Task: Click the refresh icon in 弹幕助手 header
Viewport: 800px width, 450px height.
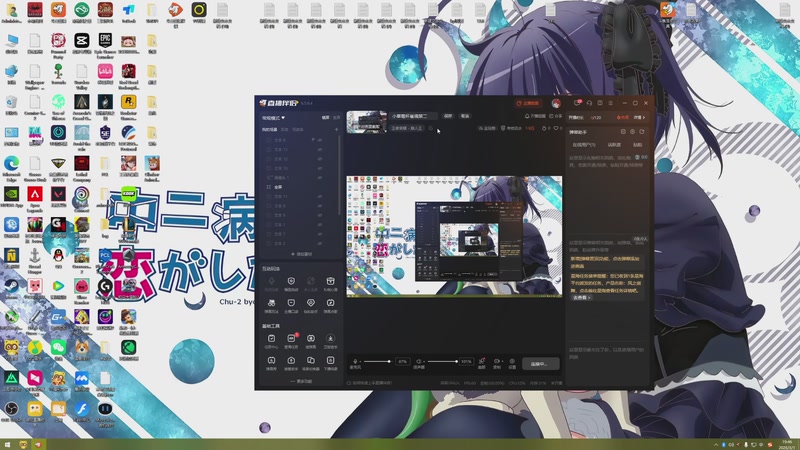Action: [x=642, y=132]
